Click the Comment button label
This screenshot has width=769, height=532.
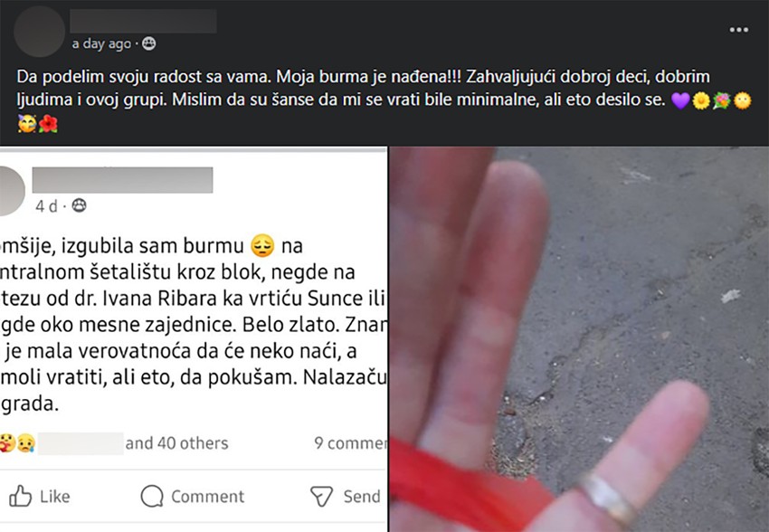207,496
